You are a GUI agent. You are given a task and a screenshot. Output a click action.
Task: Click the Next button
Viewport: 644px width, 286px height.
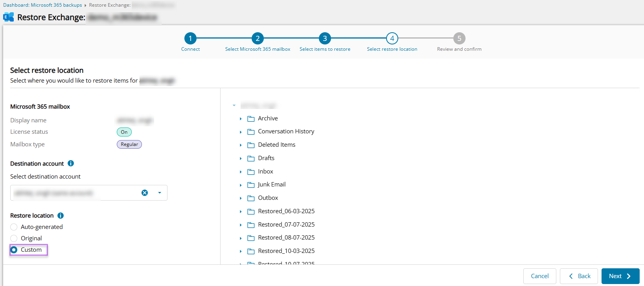tap(620, 276)
